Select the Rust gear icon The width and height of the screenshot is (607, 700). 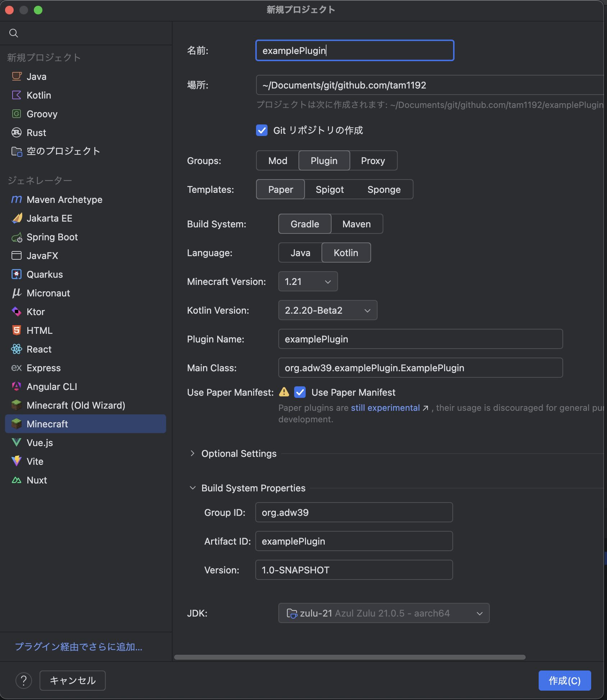[x=17, y=132]
